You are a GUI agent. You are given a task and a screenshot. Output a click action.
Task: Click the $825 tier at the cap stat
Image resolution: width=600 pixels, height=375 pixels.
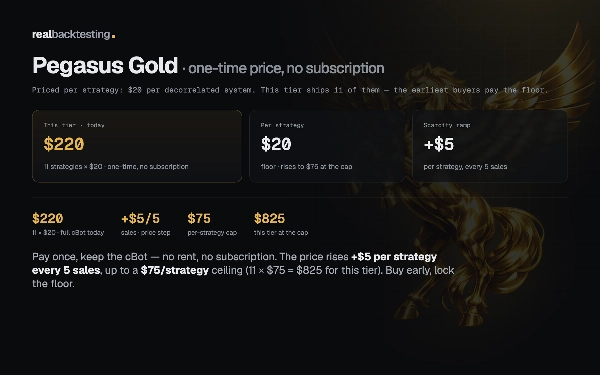pyautogui.click(x=281, y=224)
